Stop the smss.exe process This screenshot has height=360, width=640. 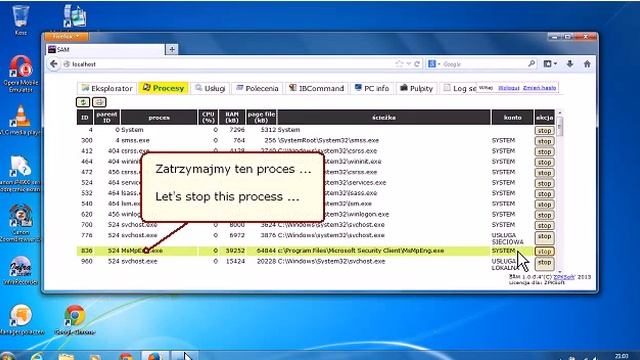point(544,141)
